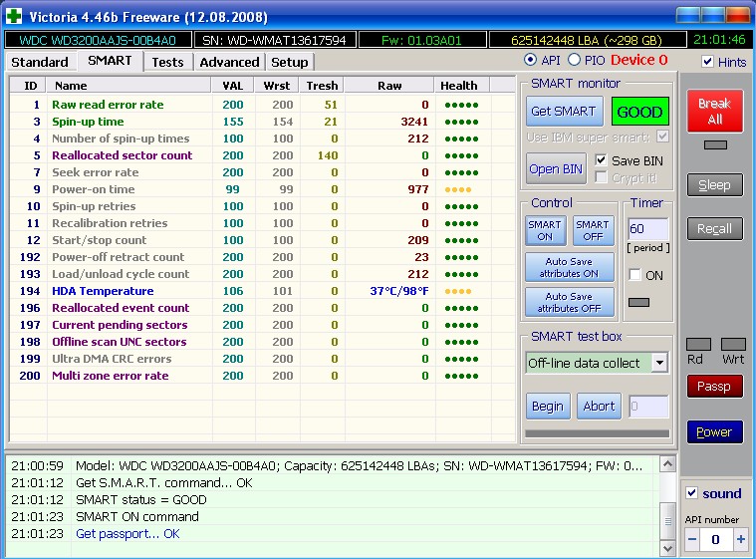Decrease API number with minus button
Viewport: 756px width, 559px height.
[x=692, y=539]
